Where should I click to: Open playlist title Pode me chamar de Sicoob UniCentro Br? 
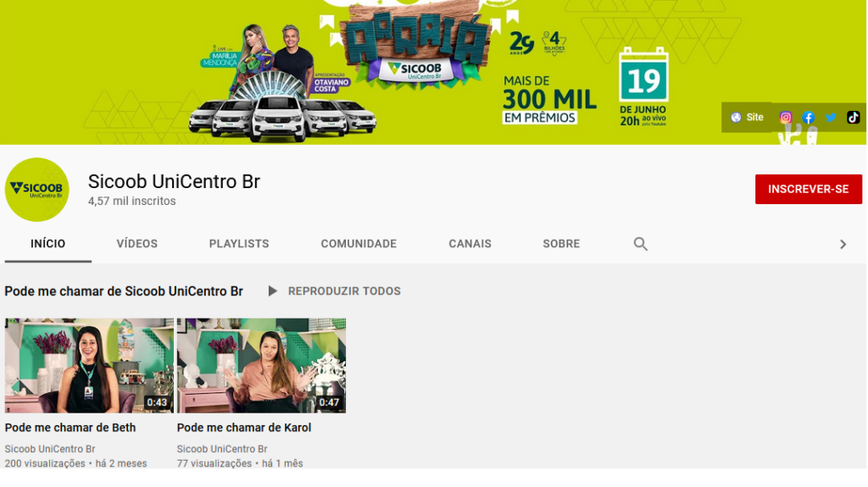pyautogui.click(x=124, y=291)
